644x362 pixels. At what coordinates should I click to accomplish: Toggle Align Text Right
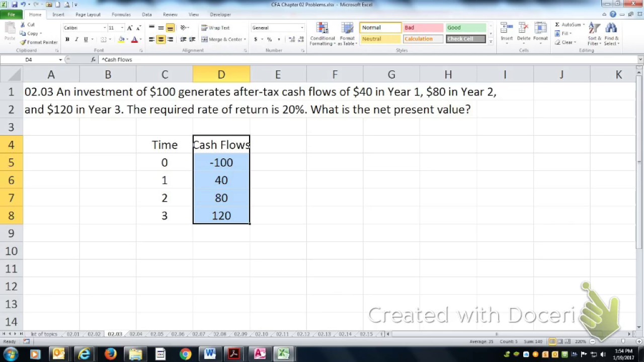pos(170,39)
